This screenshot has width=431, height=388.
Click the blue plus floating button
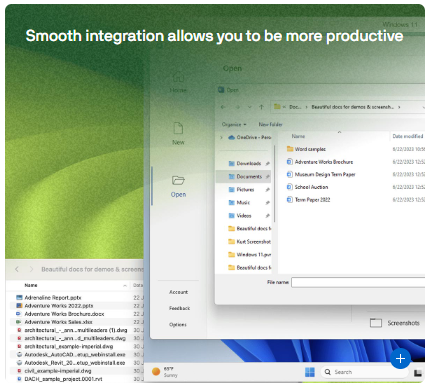[x=400, y=358]
